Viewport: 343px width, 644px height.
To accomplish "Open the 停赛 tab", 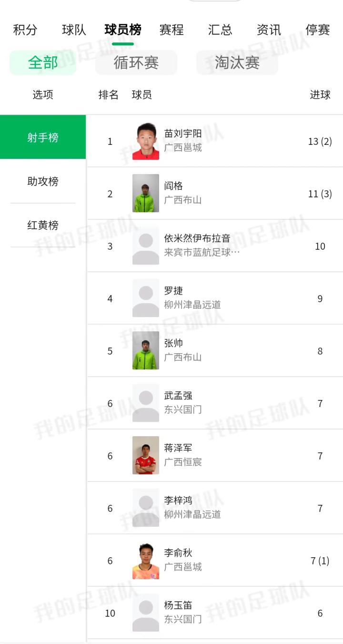I will click(318, 30).
